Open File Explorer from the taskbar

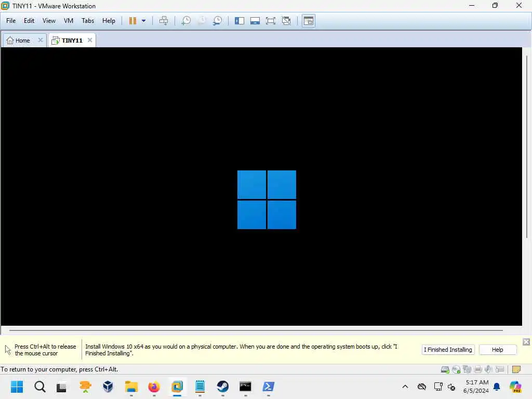coord(131,386)
